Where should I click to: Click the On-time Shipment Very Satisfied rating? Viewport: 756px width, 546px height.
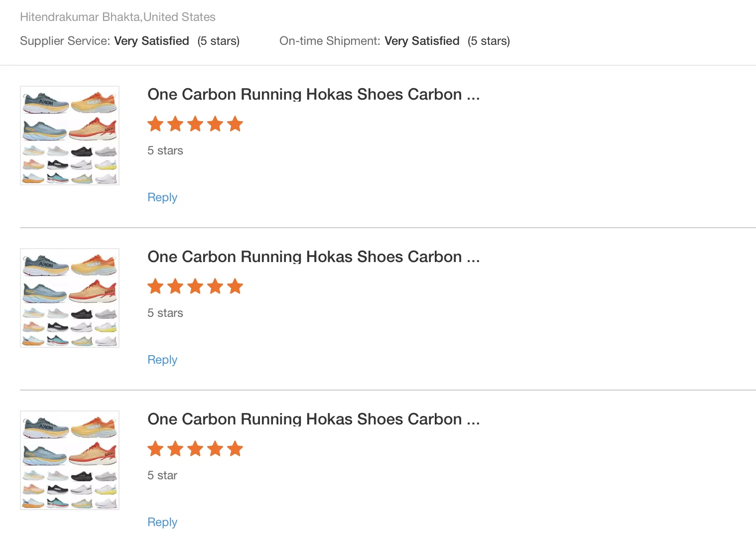click(x=422, y=41)
